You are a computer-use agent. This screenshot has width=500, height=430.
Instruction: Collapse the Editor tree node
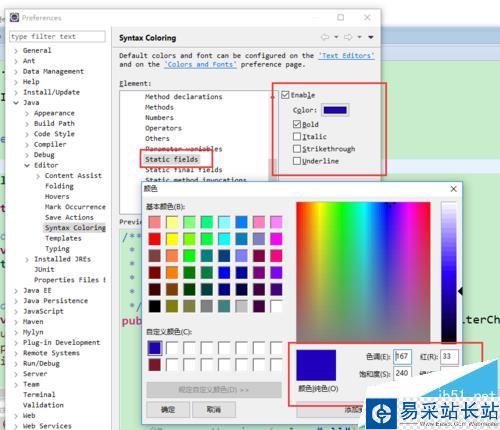(27, 165)
